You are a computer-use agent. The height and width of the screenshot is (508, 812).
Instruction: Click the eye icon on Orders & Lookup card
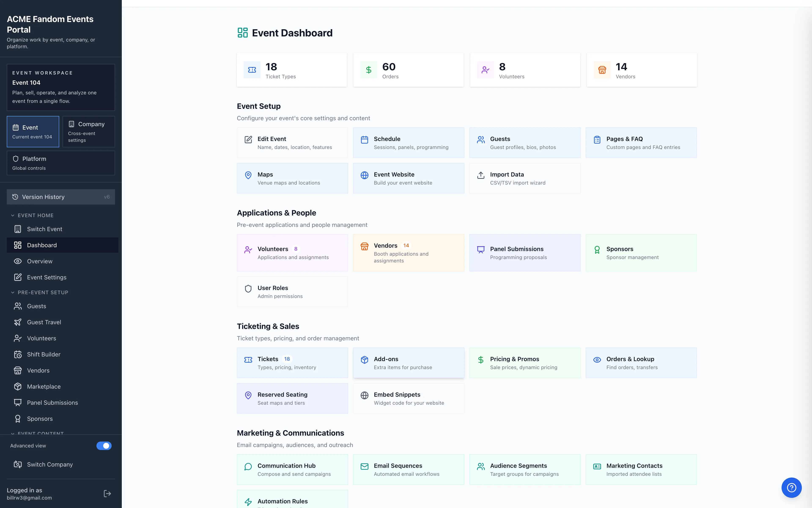pos(597,360)
